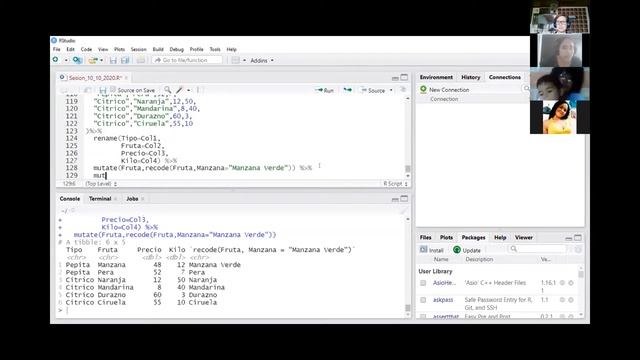Open the AsioHeaders package link
Viewport: 640px width, 360px height.
click(x=444, y=283)
